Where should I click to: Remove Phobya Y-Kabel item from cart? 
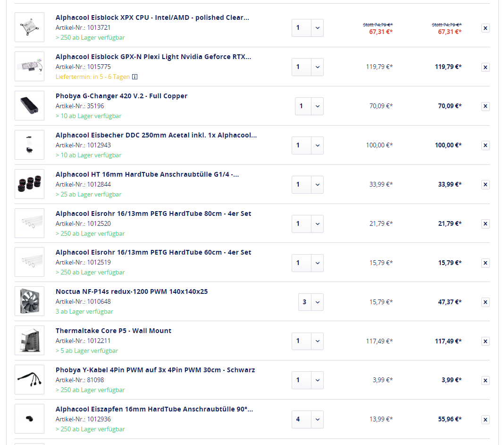point(485,380)
